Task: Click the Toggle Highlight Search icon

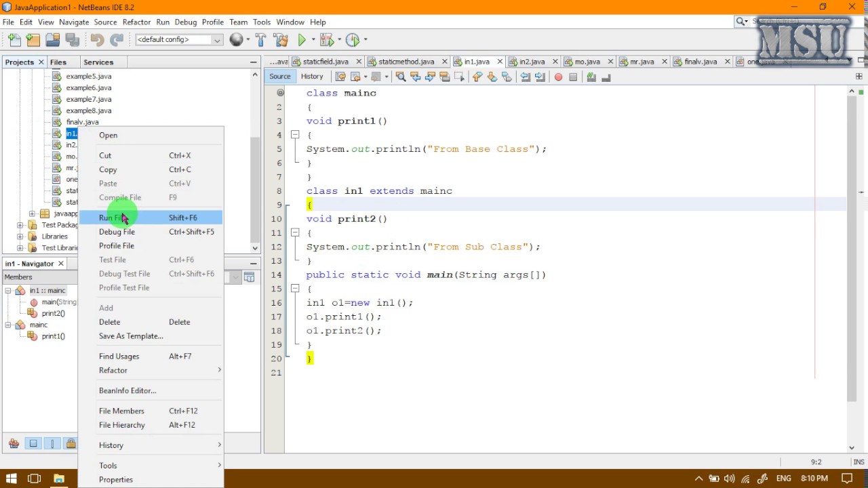Action: (444, 77)
